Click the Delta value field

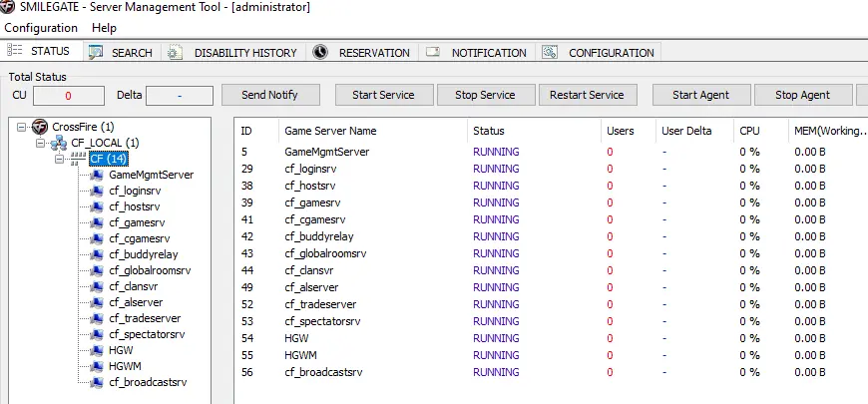click(x=180, y=96)
